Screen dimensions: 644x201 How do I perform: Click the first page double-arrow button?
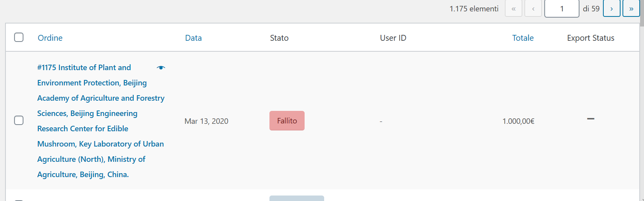tap(513, 9)
